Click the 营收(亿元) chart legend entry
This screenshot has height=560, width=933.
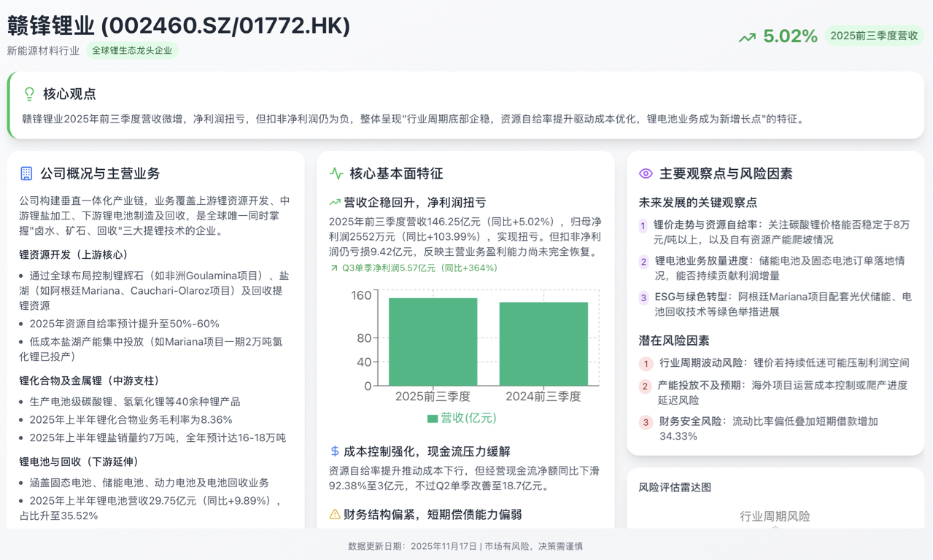[462, 418]
